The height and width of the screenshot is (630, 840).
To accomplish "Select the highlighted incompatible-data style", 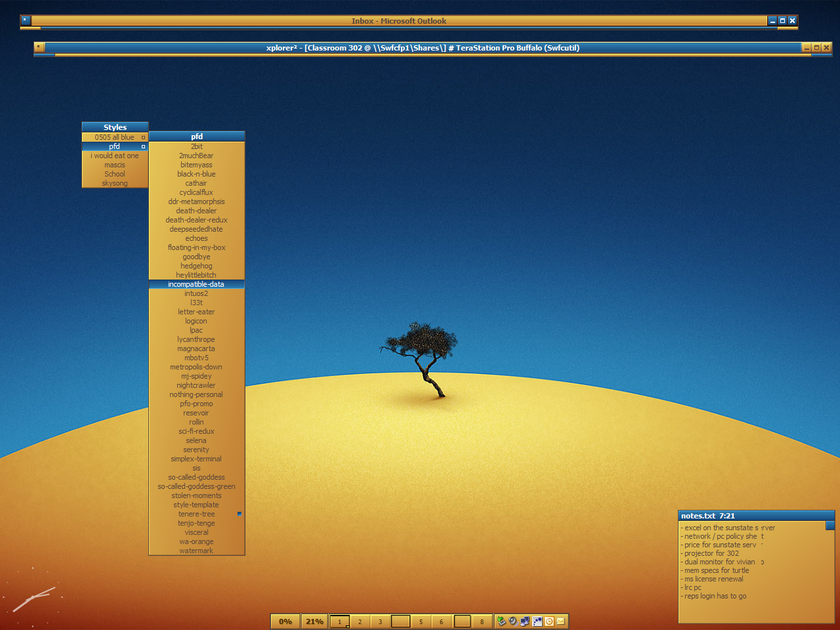I will coord(197,284).
